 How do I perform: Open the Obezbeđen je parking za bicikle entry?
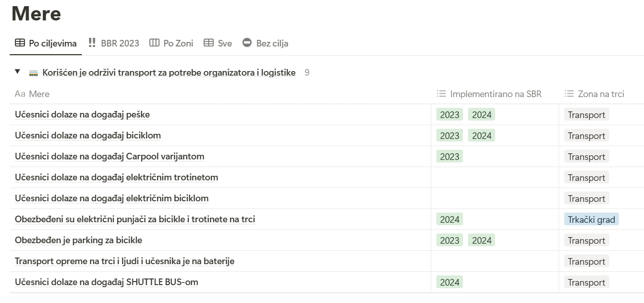click(x=78, y=240)
